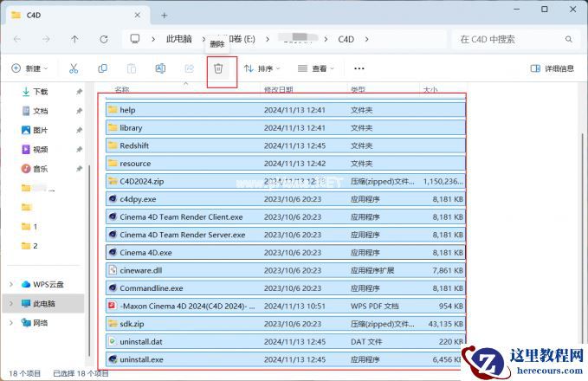Select sdk.zip file
The image size is (588, 381).
(286, 324)
